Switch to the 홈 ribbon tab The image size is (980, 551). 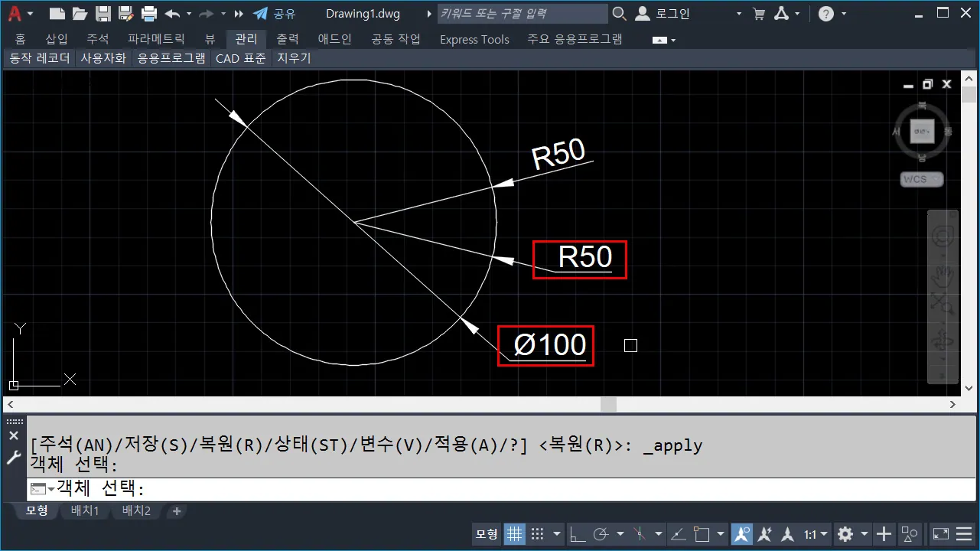coord(20,39)
